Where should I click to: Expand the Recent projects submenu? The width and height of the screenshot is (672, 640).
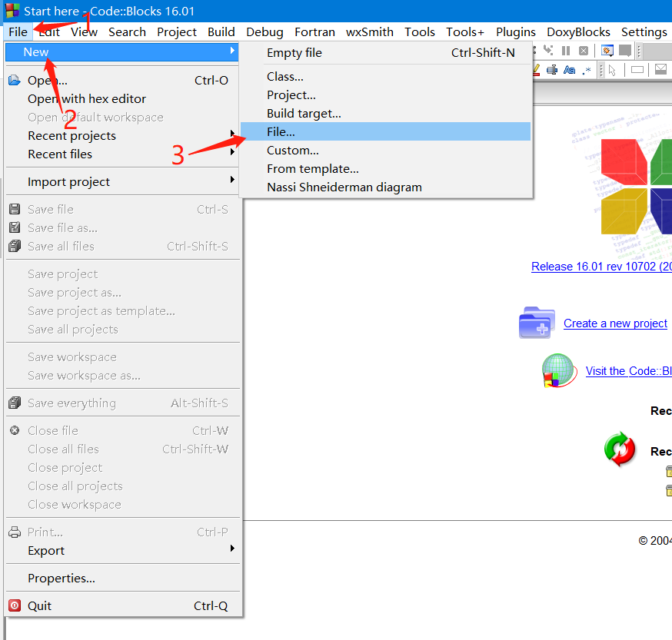tap(122, 136)
